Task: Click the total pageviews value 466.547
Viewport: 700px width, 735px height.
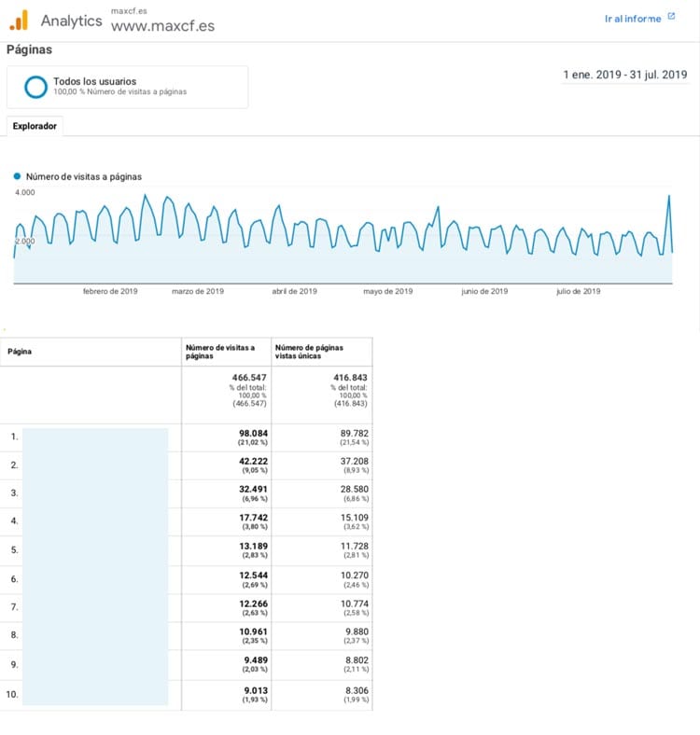Action: (249, 378)
